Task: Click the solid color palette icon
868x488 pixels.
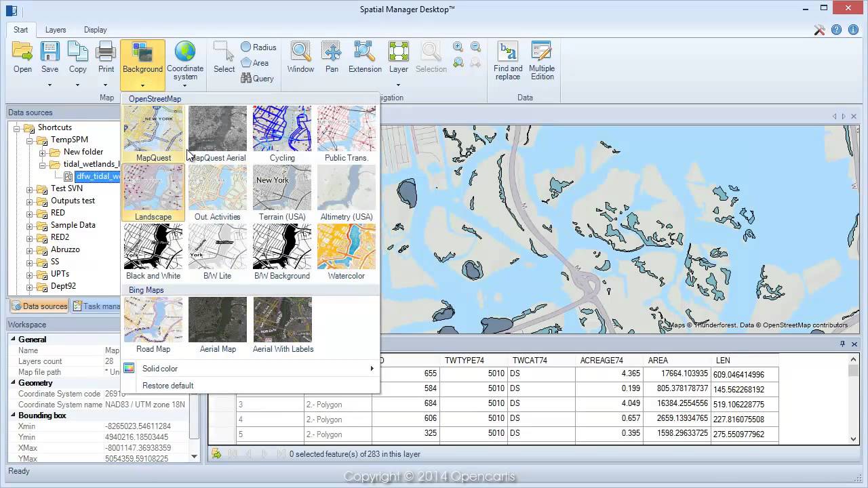Action: [129, 369]
